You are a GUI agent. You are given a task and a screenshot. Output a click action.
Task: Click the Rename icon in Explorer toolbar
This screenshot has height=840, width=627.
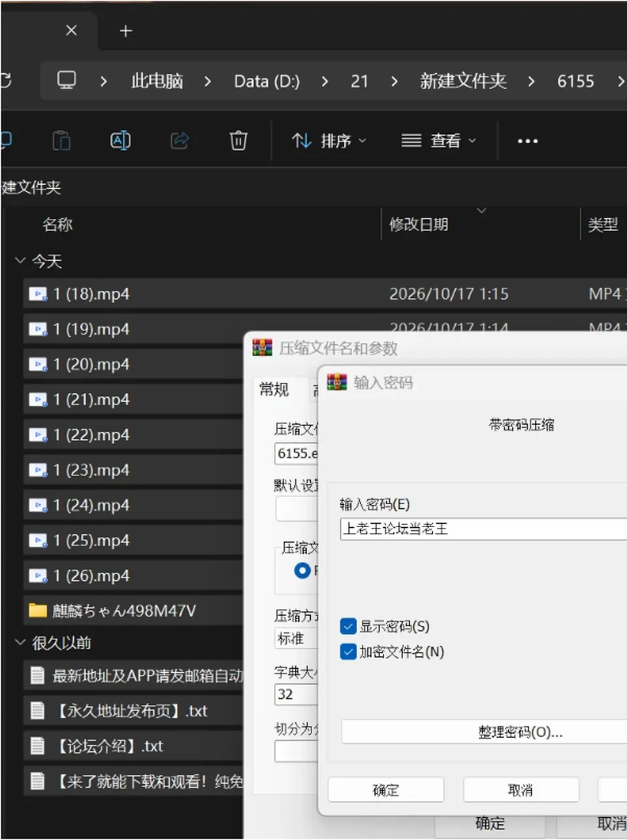coord(120,140)
